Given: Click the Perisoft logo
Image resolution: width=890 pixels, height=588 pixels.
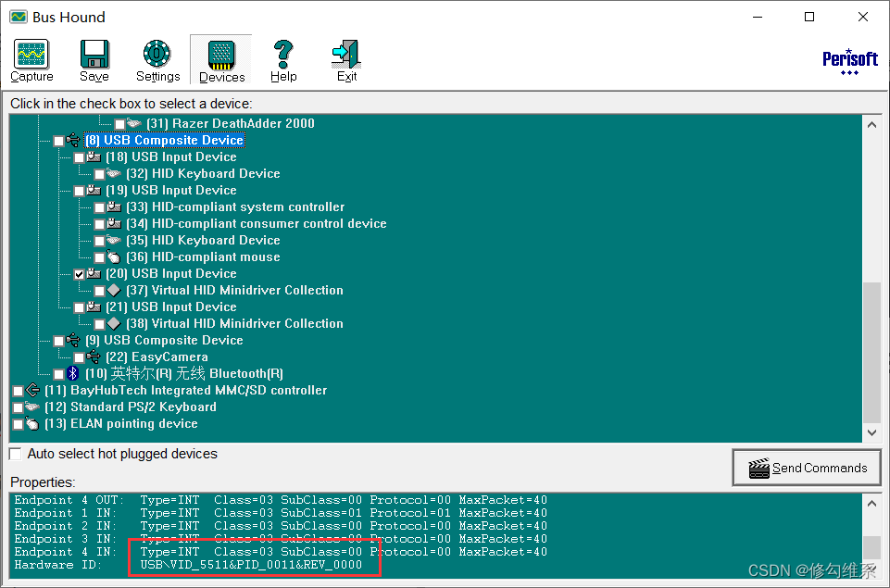Looking at the screenshot, I should tap(849, 59).
